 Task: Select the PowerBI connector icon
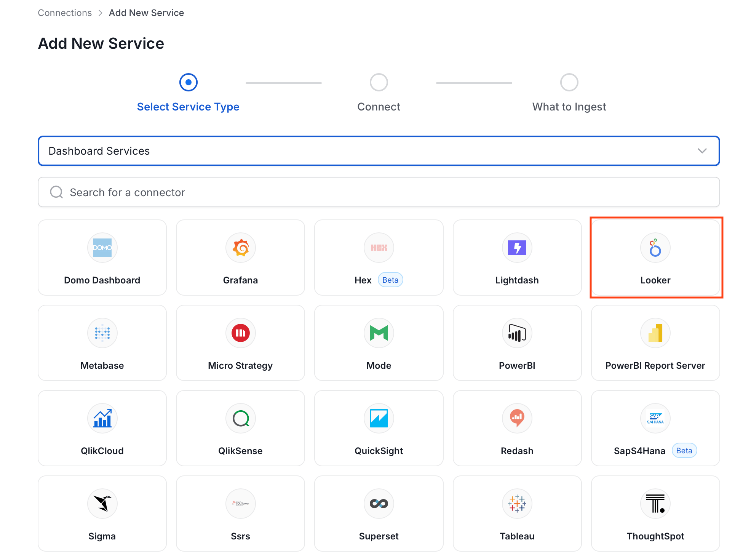pos(517,333)
